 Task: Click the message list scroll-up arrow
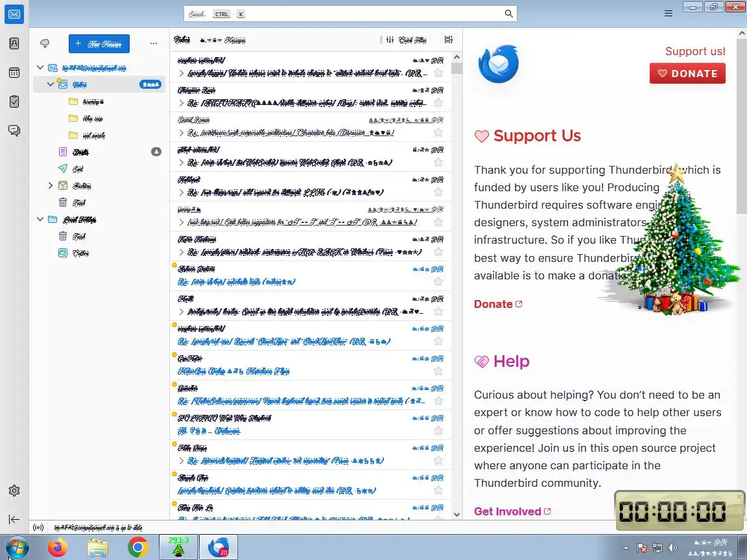(x=456, y=57)
